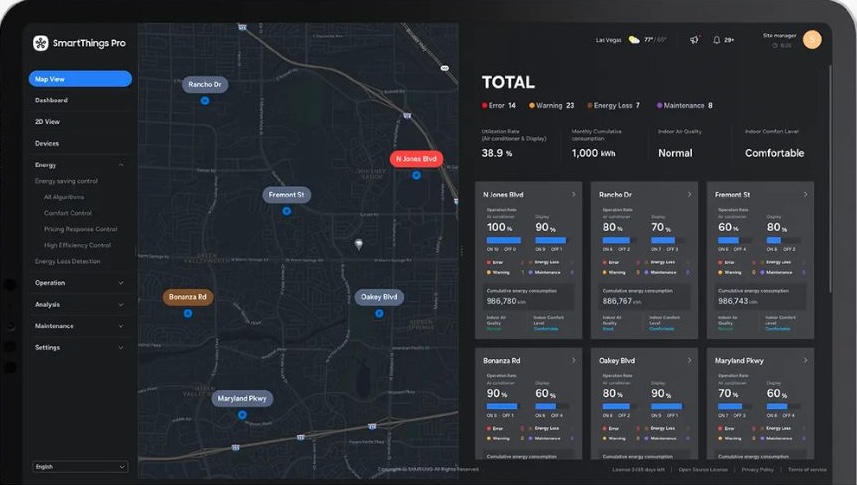The height and width of the screenshot is (485, 857).
Task: Click Rancho Dr display 70% progress bar
Action: pos(667,240)
